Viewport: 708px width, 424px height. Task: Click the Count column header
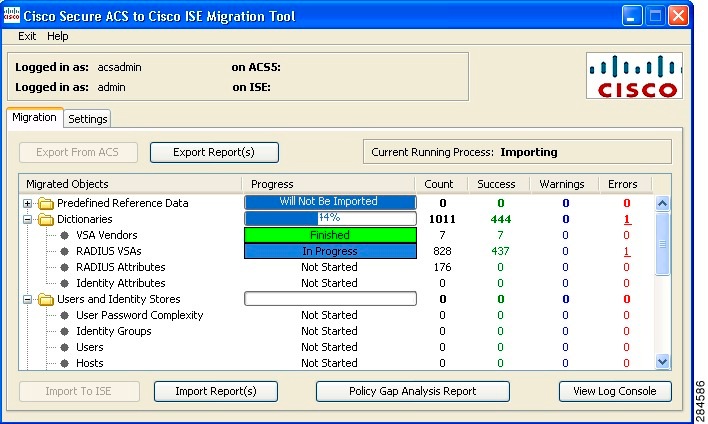(439, 184)
